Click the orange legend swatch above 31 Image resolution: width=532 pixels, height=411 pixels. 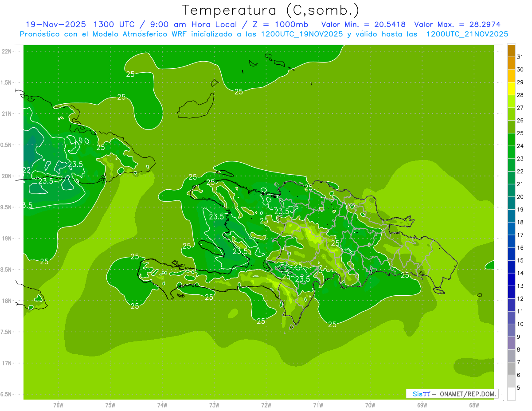(511, 51)
